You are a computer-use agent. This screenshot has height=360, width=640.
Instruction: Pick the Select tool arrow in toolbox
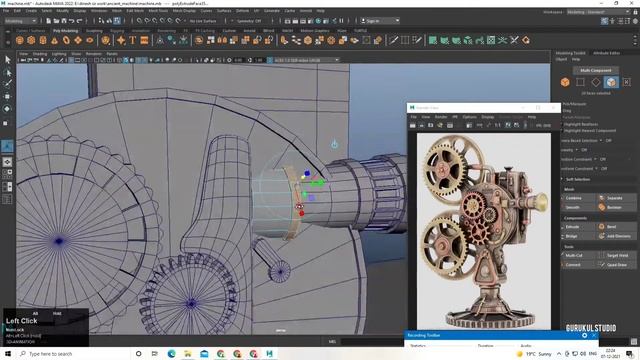tap(7, 60)
